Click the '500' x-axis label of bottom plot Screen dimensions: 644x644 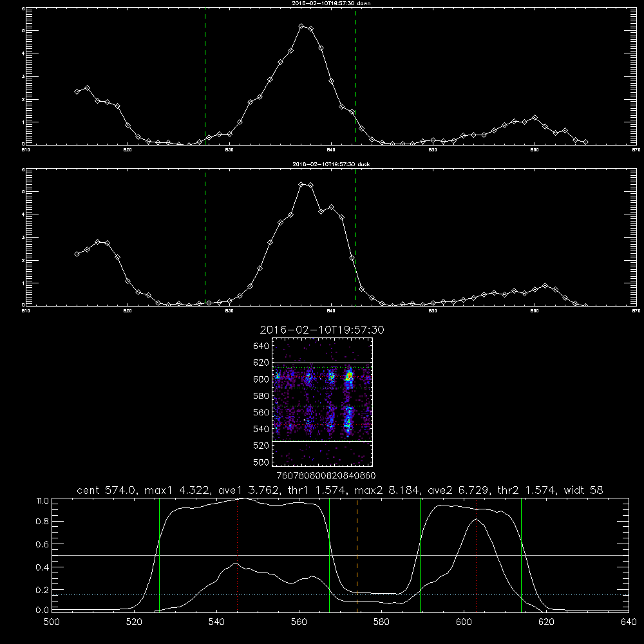point(52,622)
